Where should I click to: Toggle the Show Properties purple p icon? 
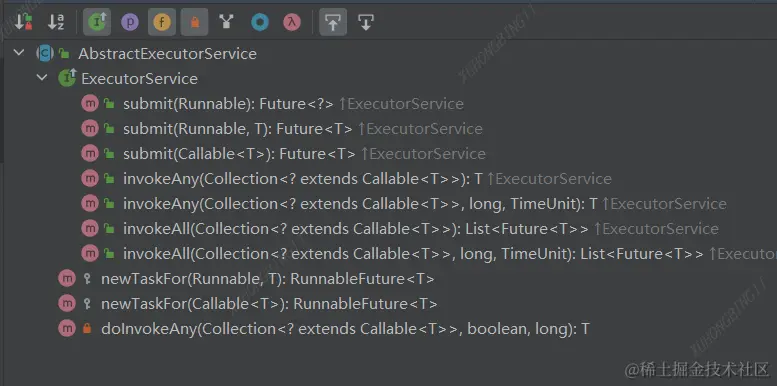coord(130,22)
